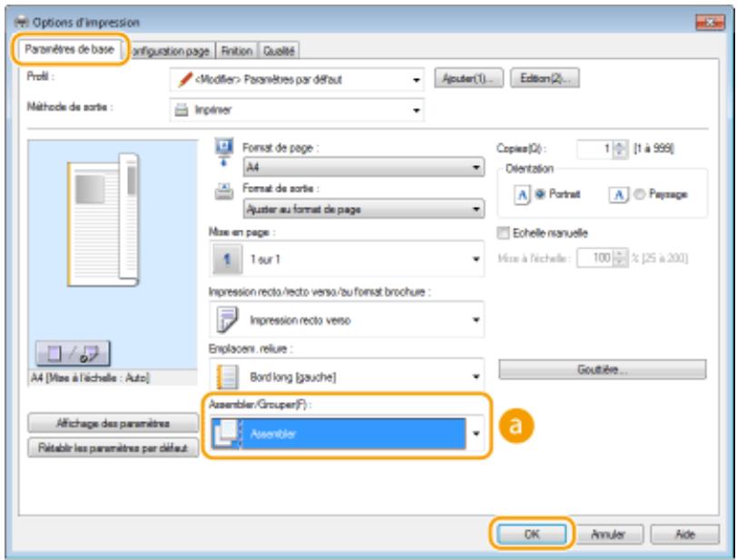
Task: Click the Assembler collate icon
Action: (x=227, y=433)
